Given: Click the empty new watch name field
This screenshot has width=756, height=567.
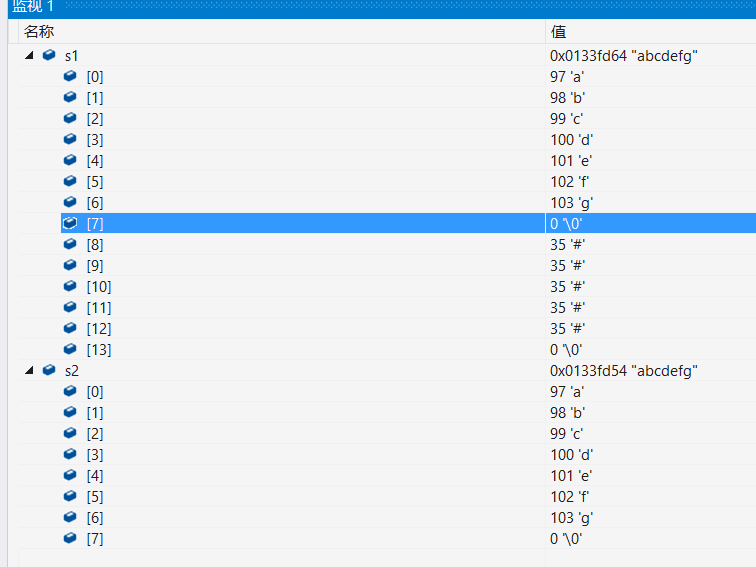Looking at the screenshot, I should (x=282, y=558).
